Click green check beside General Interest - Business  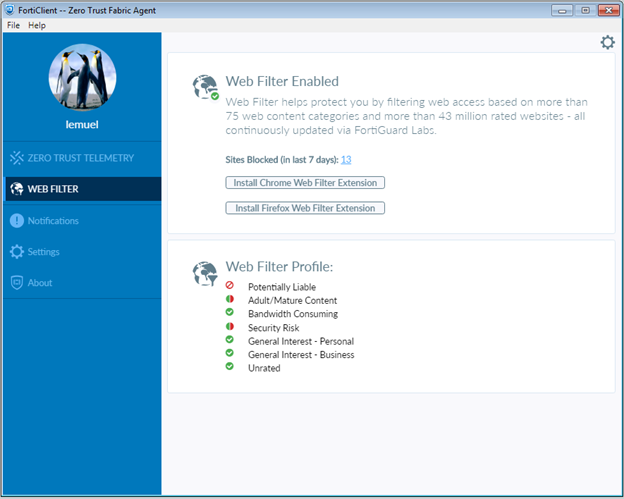pyautogui.click(x=230, y=353)
